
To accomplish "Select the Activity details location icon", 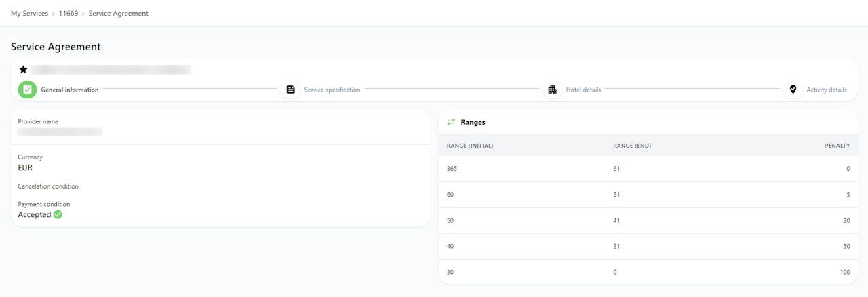I will [x=793, y=90].
